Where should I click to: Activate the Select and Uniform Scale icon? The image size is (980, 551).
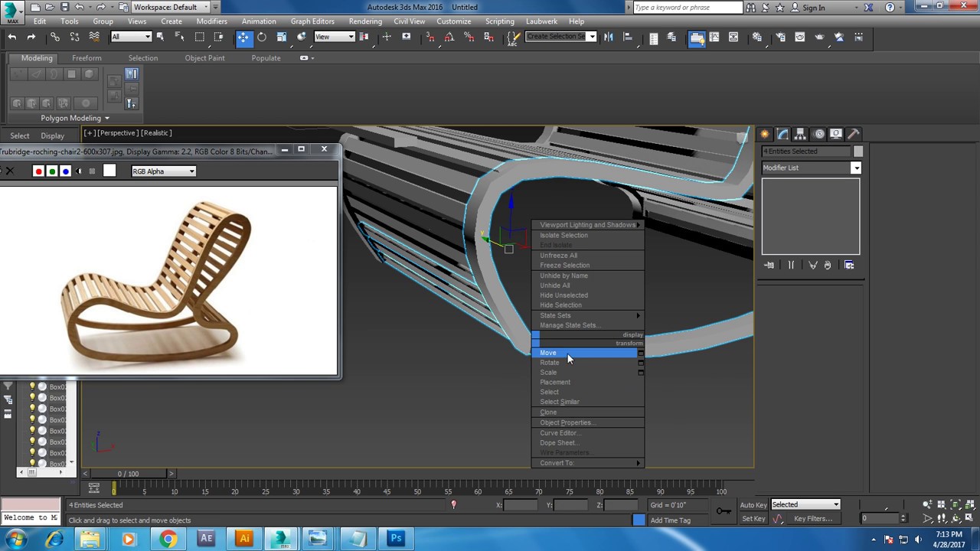pos(282,37)
